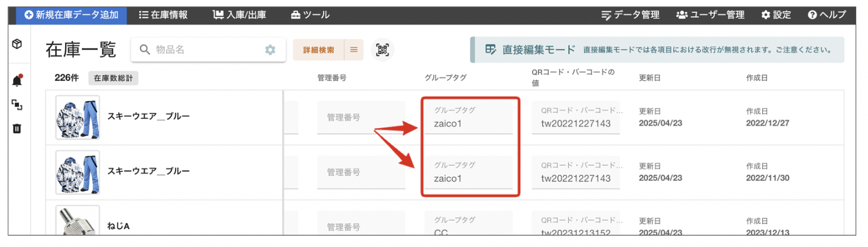Focus the 物品名 search field
868x247 pixels.
point(207,50)
